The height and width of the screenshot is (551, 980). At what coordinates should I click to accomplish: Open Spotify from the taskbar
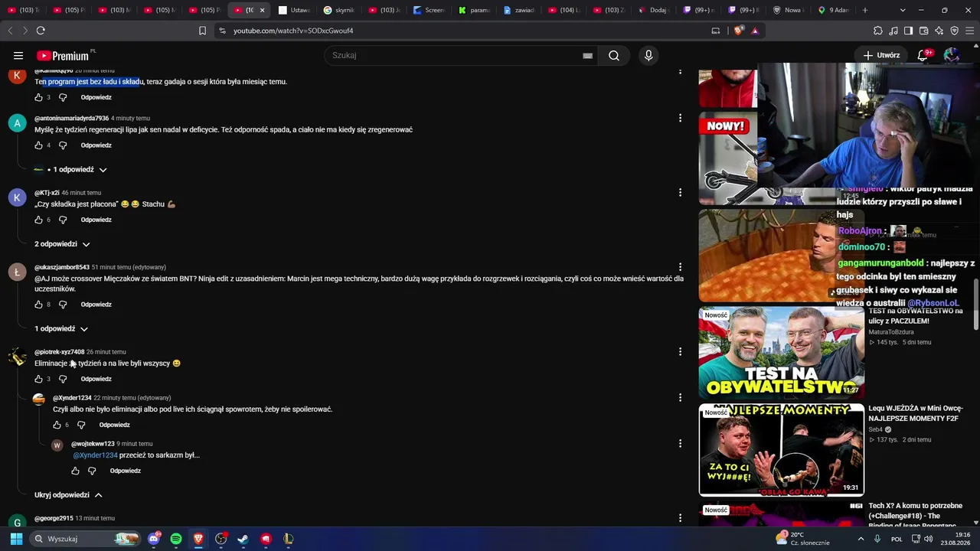click(176, 539)
